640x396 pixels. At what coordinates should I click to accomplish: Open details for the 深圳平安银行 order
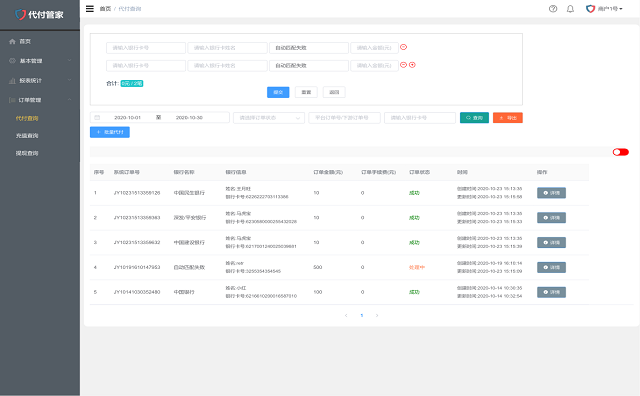point(551,218)
